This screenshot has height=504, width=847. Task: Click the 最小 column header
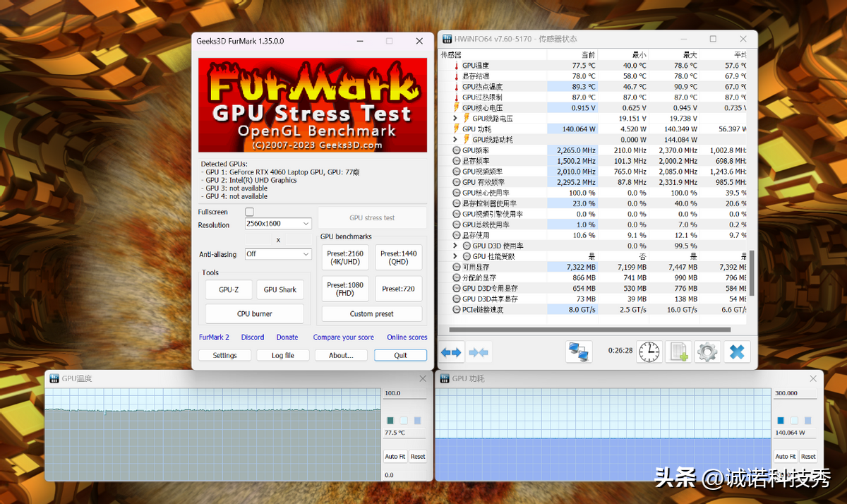pyautogui.click(x=639, y=55)
